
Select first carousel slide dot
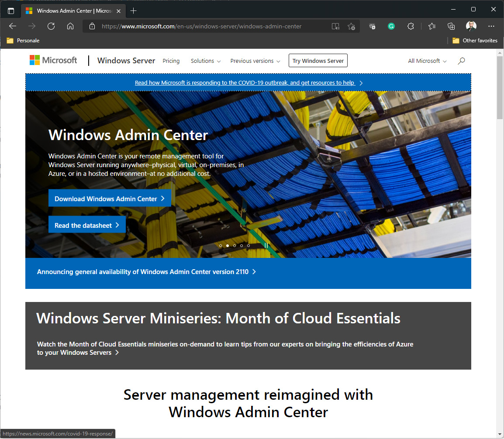(221, 246)
